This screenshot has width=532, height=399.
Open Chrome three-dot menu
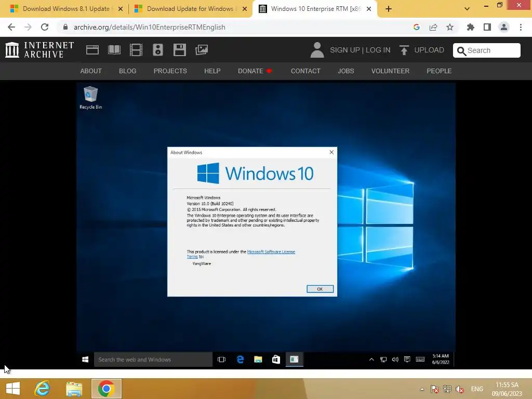(521, 27)
